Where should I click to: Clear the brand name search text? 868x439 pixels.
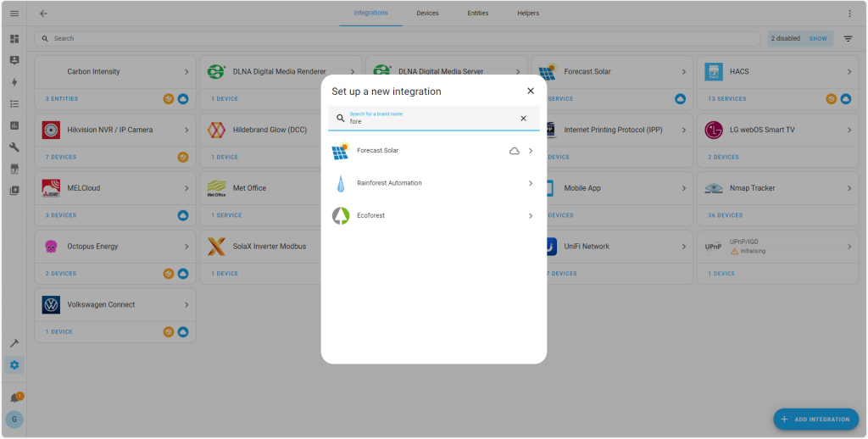coord(523,118)
